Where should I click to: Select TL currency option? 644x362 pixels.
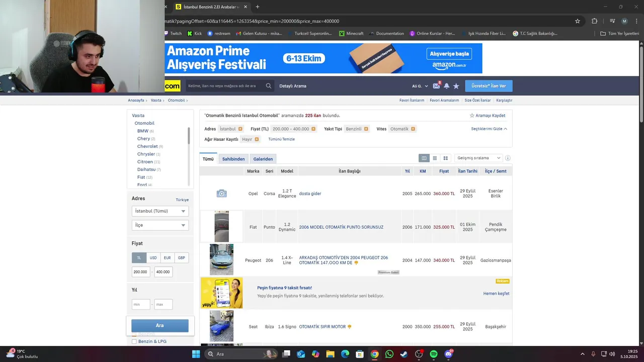click(139, 258)
